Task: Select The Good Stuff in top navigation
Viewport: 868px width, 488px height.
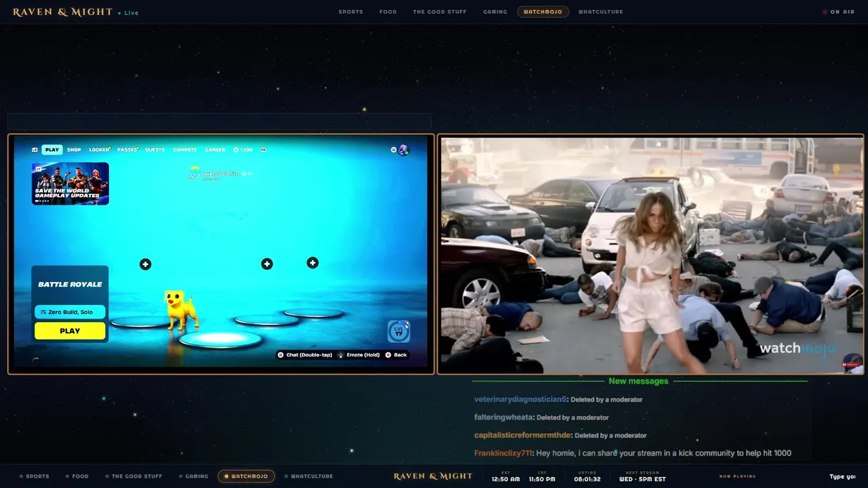Action: [x=439, y=12]
